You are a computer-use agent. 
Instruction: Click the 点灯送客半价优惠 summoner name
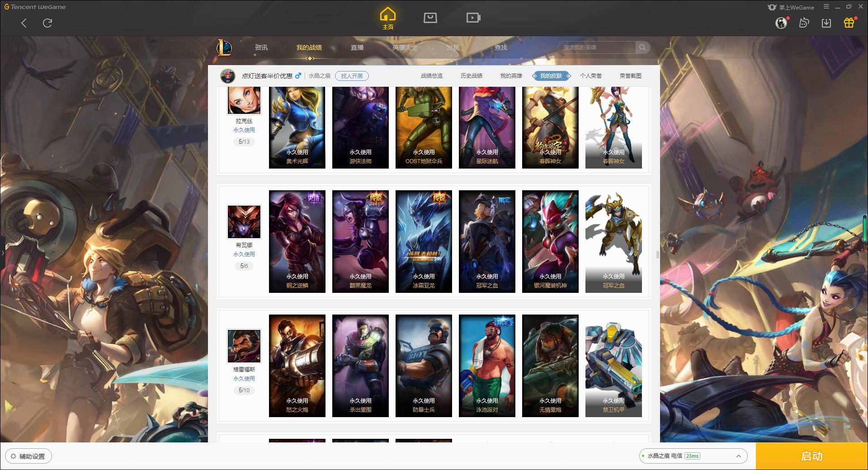click(x=267, y=76)
